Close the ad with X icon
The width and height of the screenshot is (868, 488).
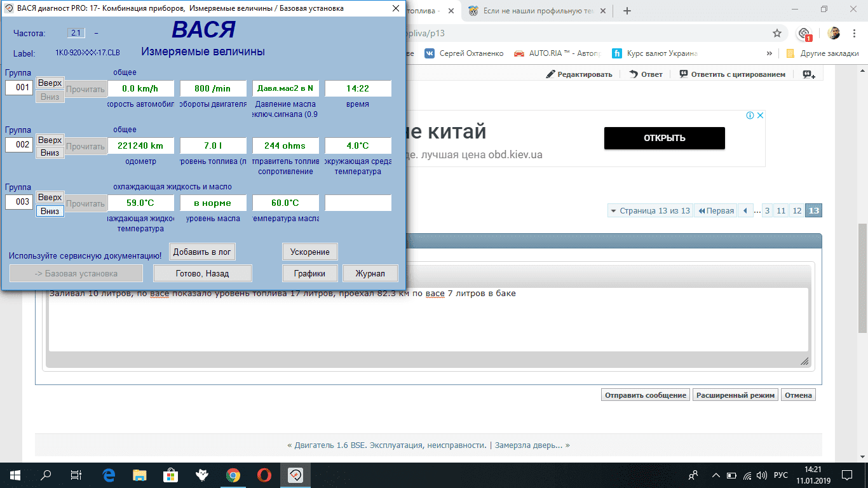tap(760, 116)
